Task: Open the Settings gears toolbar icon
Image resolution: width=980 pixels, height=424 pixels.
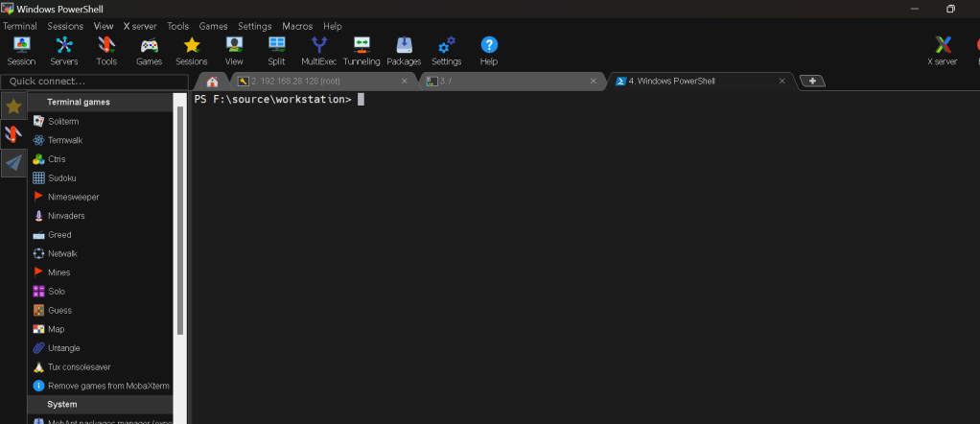Action: pos(446,51)
